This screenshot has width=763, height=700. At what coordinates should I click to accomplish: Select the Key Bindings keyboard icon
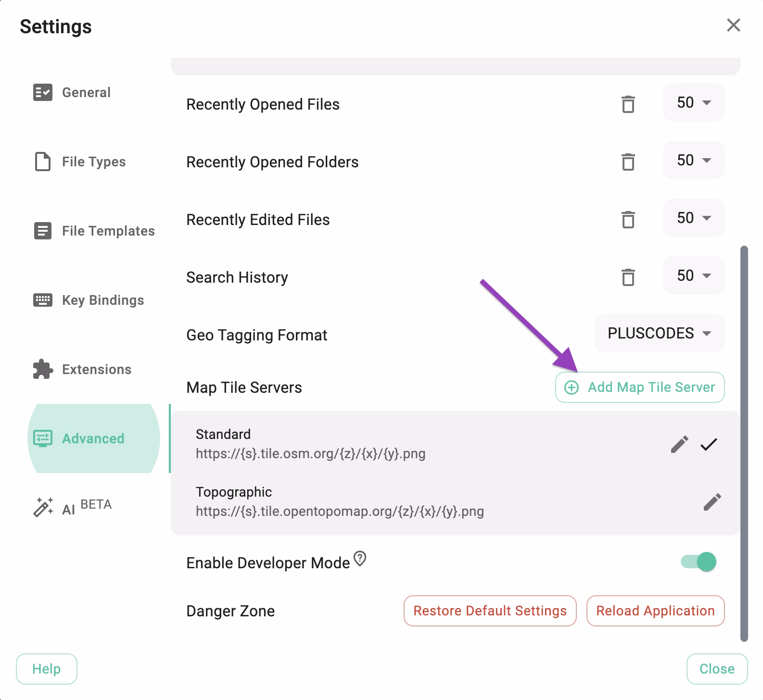pyautogui.click(x=43, y=300)
